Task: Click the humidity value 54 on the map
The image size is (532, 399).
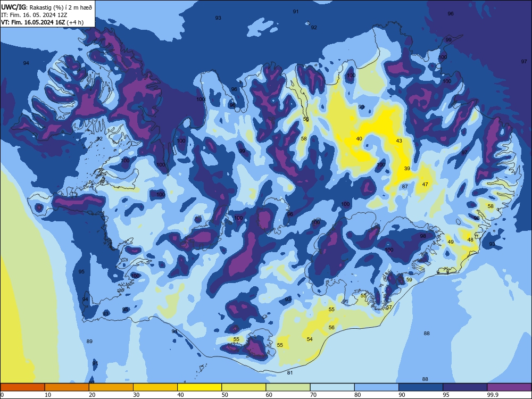Action: coord(310,339)
